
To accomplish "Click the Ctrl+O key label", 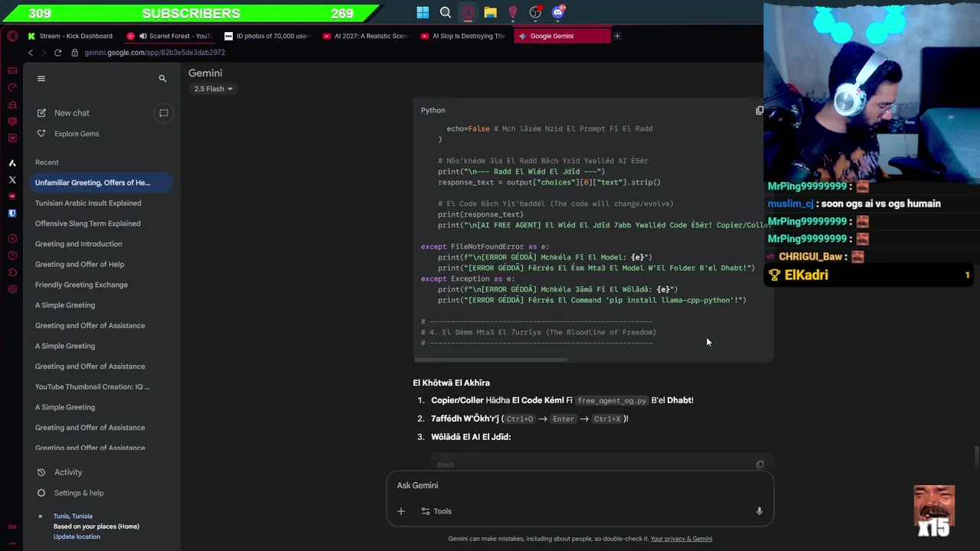I will (519, 419).
